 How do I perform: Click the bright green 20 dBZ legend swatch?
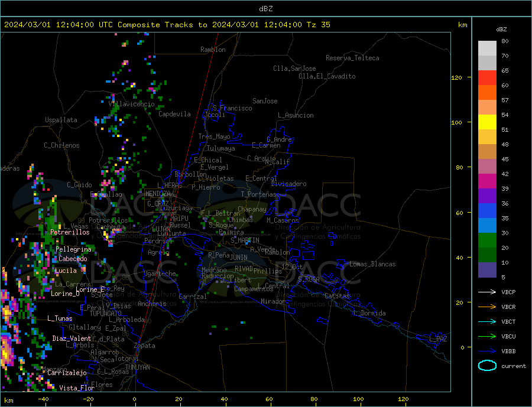pyautogui.click(x=487, y=240)
